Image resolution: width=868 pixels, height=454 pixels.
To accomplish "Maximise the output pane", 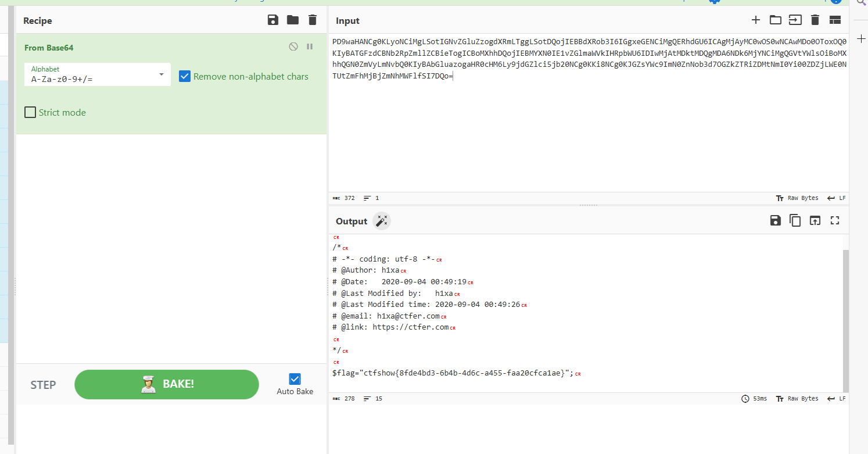I will tap(835, 220).
